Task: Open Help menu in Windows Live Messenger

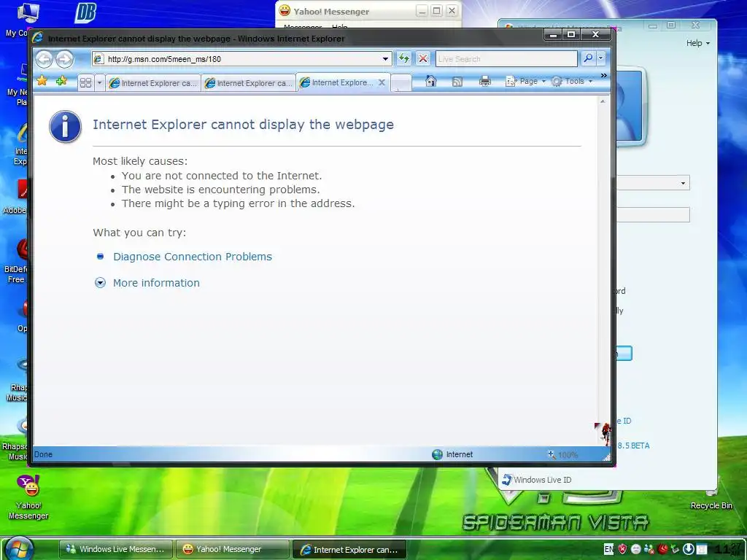Action: click(x=697, y=43)
